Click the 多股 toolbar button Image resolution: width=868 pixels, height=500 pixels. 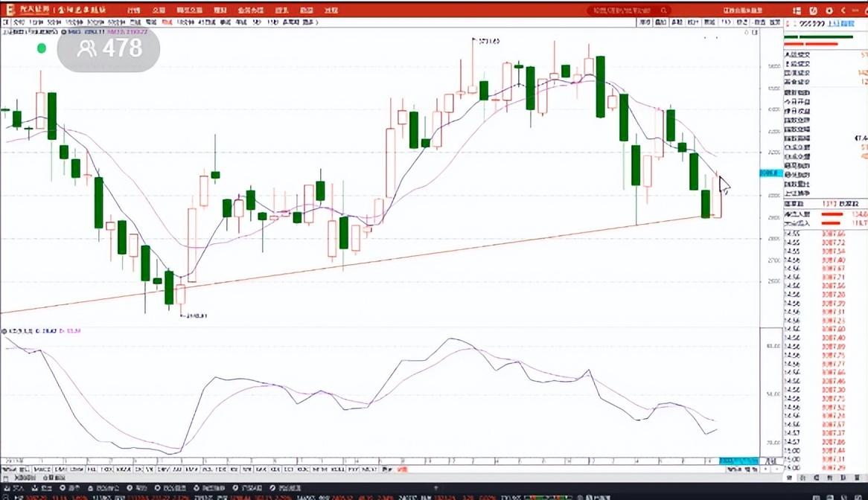(x=677, y=22)
